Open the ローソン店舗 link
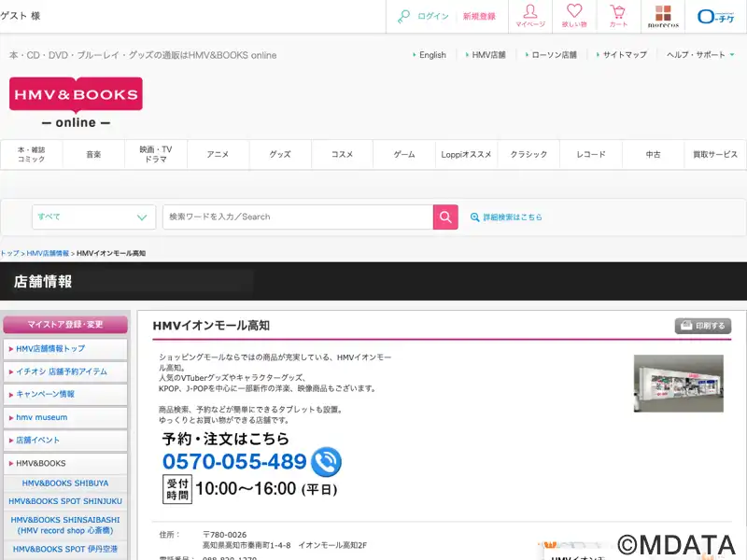 pos(554,55)
